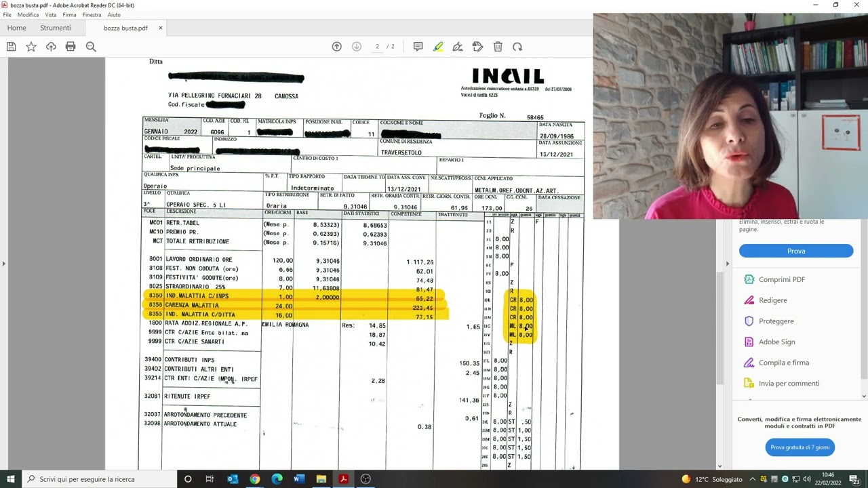Click the Invia per commenti icon
The height and width of the screenshot is (488, 868).
[749, 384]
